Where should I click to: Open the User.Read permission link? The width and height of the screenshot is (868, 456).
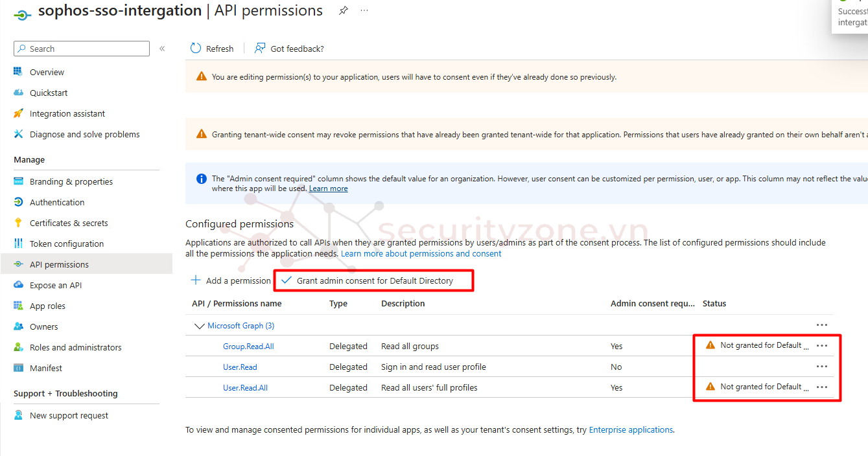click(240, 367)
